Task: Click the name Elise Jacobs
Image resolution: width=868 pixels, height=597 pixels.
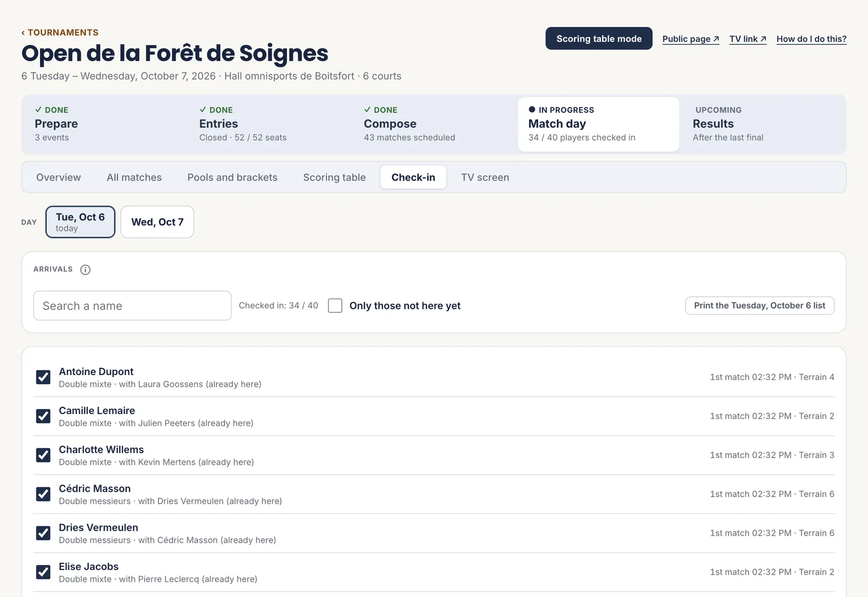Action: [88, 567]
